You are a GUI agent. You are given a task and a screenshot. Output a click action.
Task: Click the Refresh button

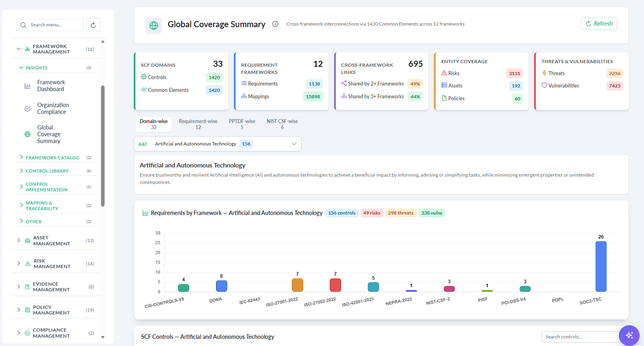[599, 24]
